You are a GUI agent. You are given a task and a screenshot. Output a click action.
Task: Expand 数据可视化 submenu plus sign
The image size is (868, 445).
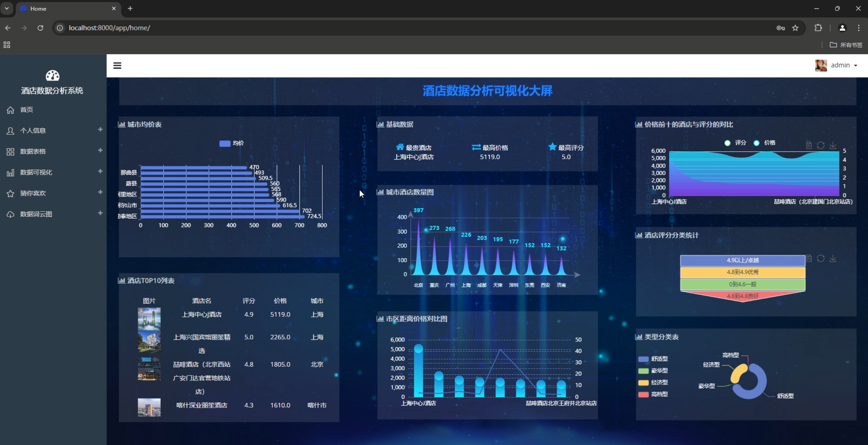[x=100, y=171]
